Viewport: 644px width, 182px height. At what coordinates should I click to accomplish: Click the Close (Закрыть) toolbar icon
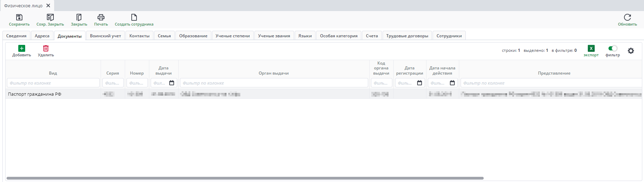(79, 18)
